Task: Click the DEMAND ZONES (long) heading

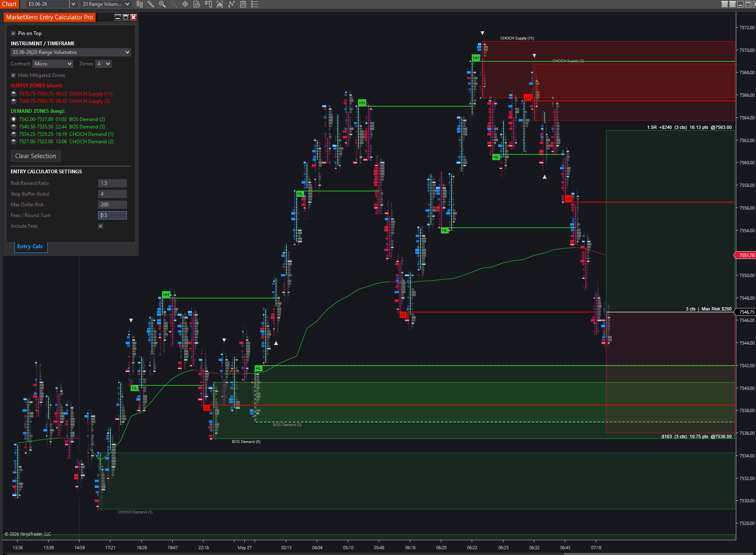Action: [x=37, y=111]
